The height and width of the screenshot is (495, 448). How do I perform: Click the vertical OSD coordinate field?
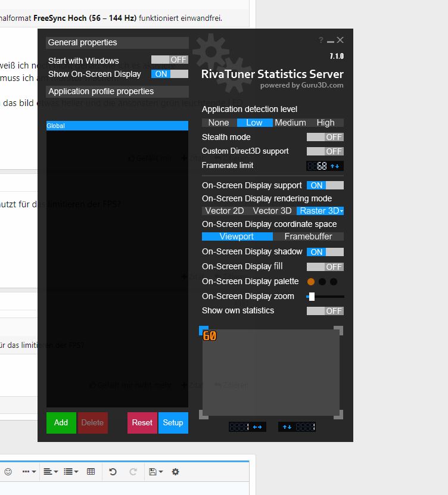pyautogui.click(x=305, y=427)
